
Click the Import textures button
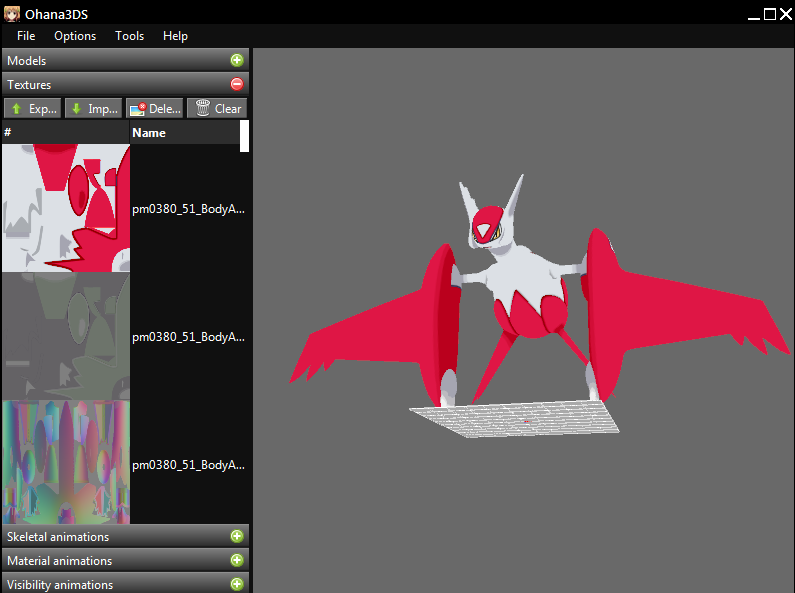[93, 108]
